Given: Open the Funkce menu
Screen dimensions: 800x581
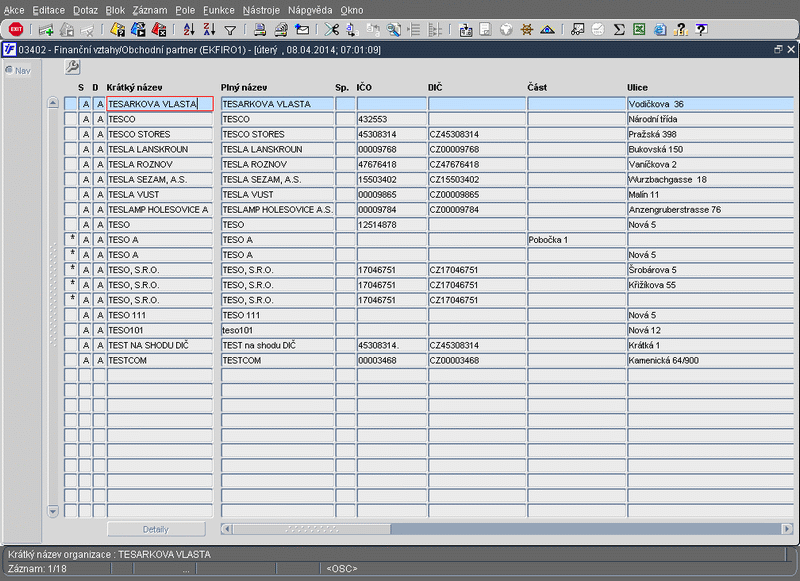Looking at the screenshot, I should point(219,10).
